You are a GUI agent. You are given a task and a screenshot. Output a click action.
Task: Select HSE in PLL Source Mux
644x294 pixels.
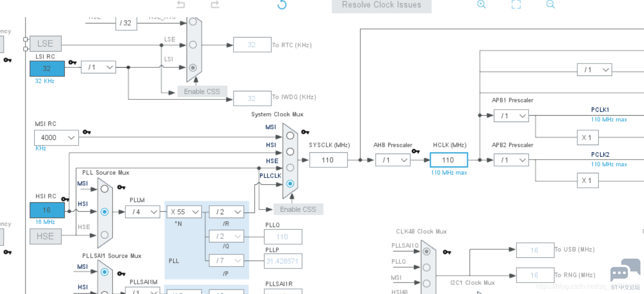(105, 234)
